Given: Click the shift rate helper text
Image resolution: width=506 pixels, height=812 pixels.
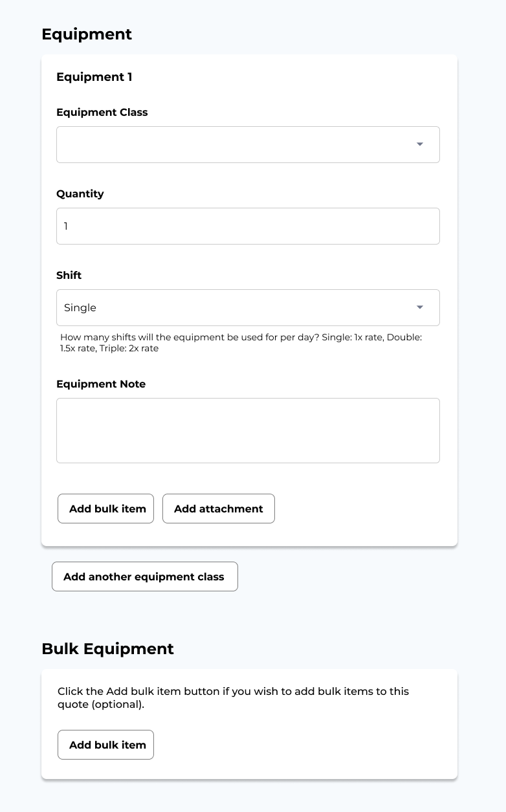Looking at the screenshot, I should 241,343.
